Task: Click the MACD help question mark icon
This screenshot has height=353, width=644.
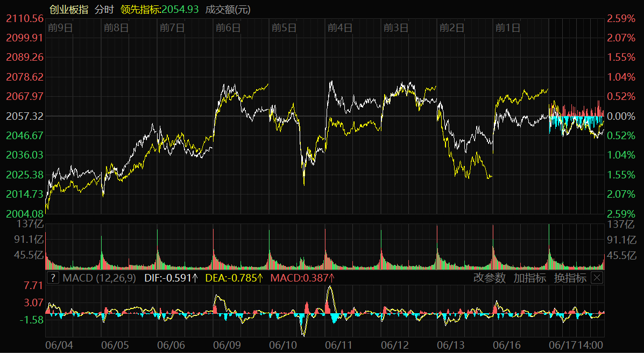Action: coord(53,278)
